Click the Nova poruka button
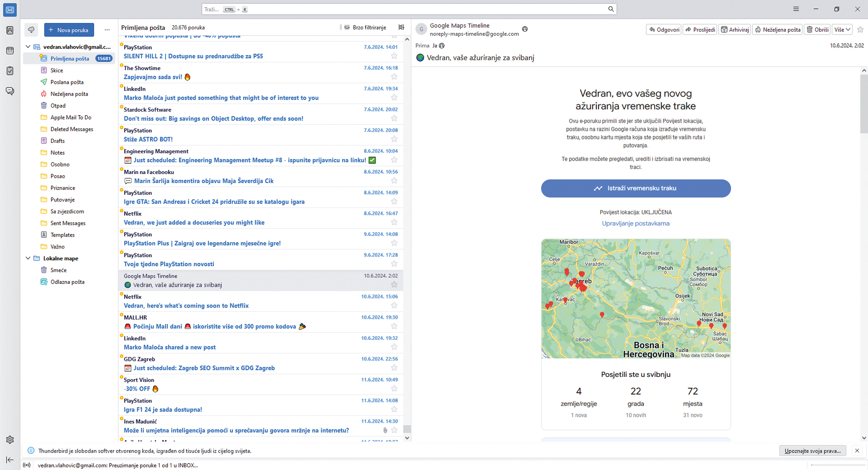This screenshot has height=470, width=868. point(69,30)
